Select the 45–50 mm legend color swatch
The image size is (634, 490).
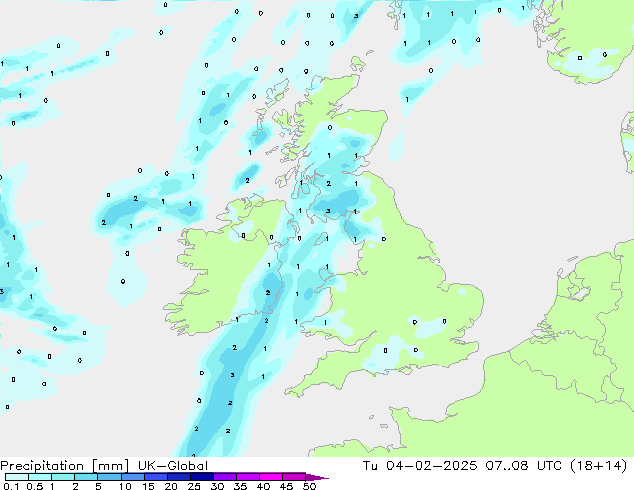294,477
